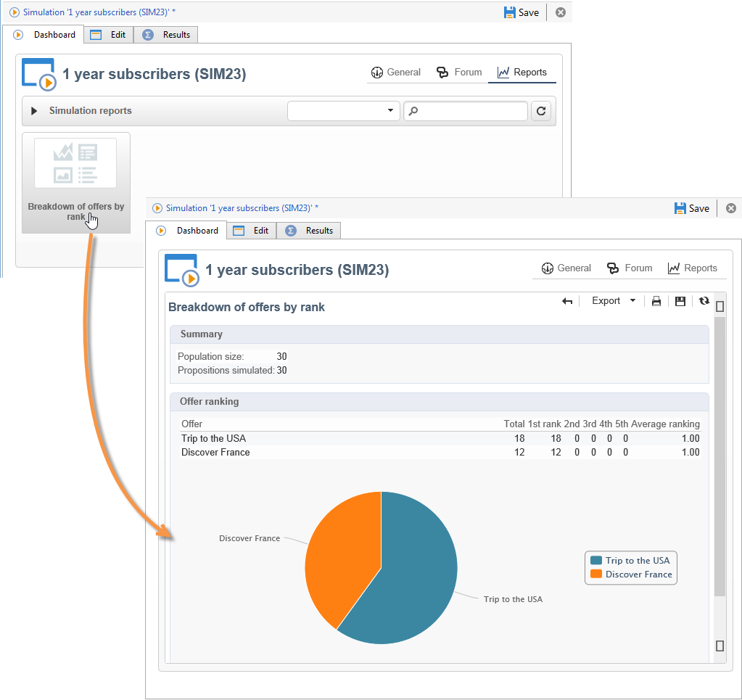Click the 'Population size:' label

point(210,356)
